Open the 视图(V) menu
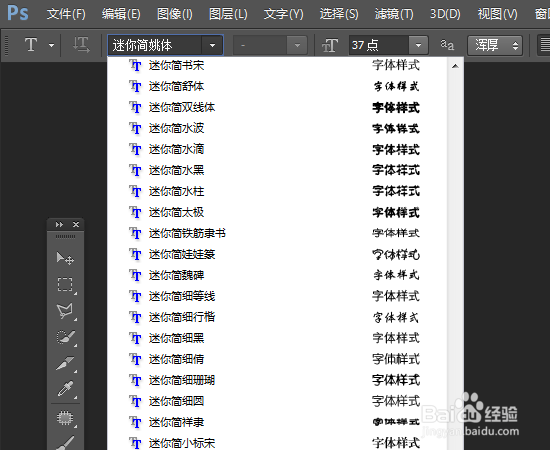Viewport: 550px width, 450px height. coord(497,14)
